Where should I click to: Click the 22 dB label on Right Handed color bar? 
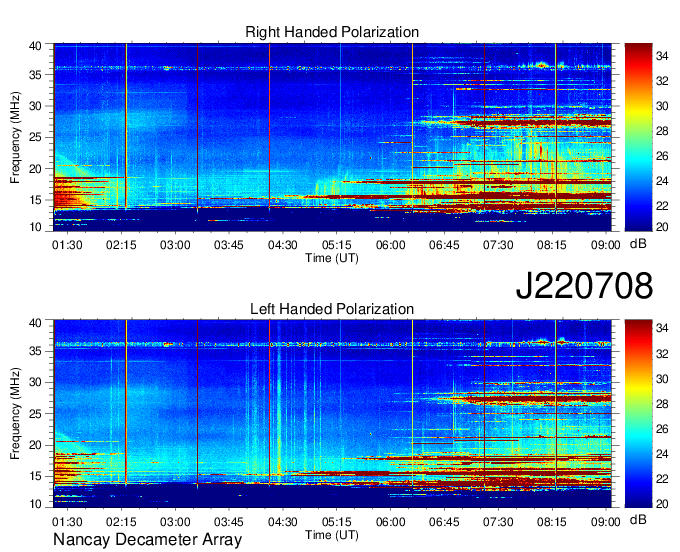[x=662, y=206]
